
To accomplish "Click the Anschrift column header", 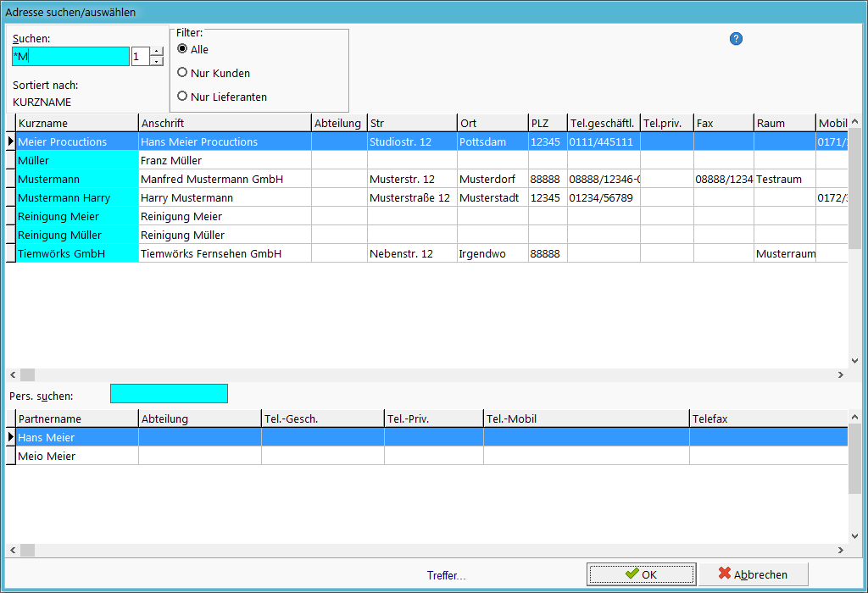I will pyautogui.click(x=225, y=123).
